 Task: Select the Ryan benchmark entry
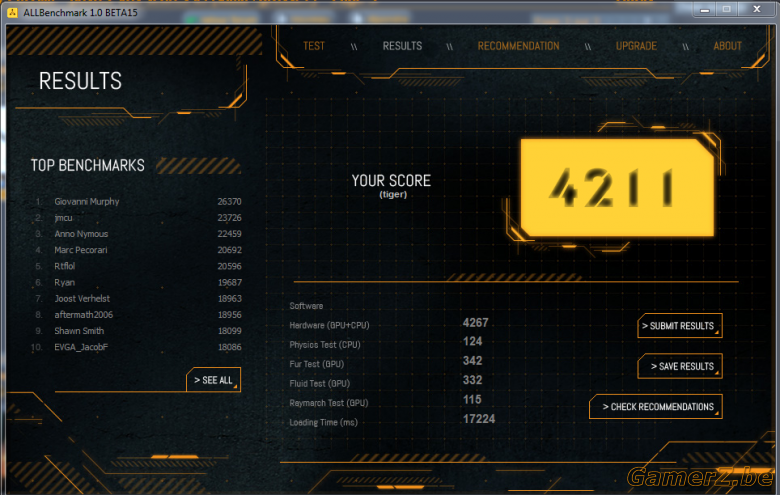coord(65,282)
